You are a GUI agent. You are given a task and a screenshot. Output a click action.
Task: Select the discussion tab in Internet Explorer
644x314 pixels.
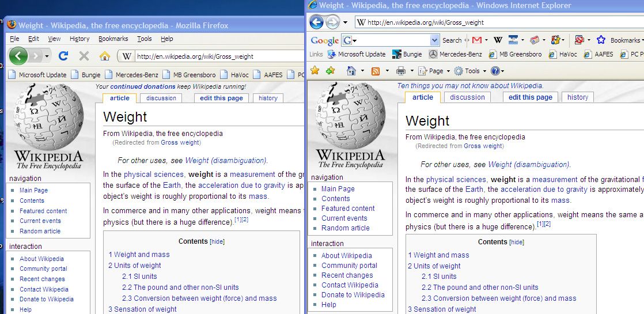click(x=467, y=97)
